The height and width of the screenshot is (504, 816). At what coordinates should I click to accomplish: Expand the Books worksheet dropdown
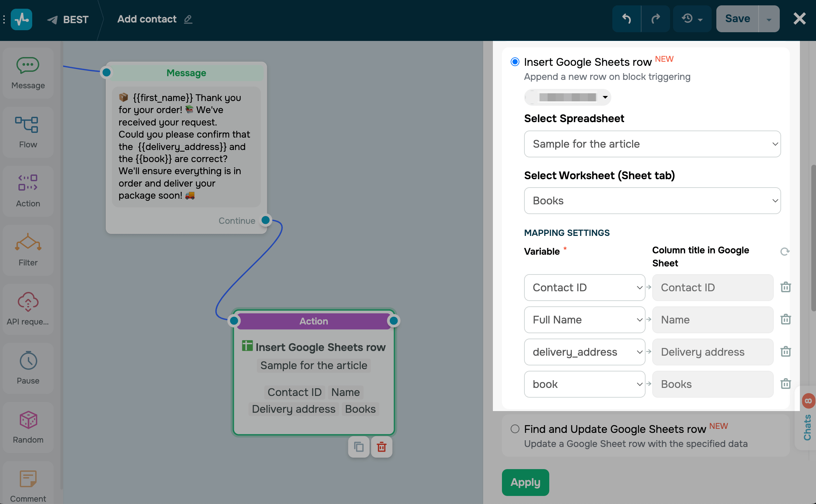(652, 201)
